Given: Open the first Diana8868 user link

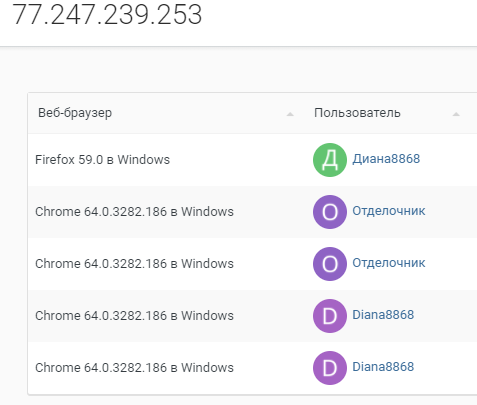Looking at the screenshot, I should coord(383,315).
